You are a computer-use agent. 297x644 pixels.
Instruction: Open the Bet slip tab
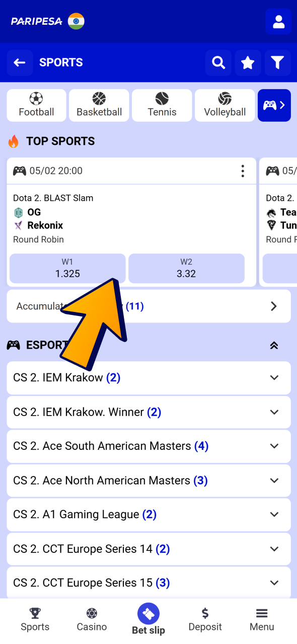coord(148,619)
